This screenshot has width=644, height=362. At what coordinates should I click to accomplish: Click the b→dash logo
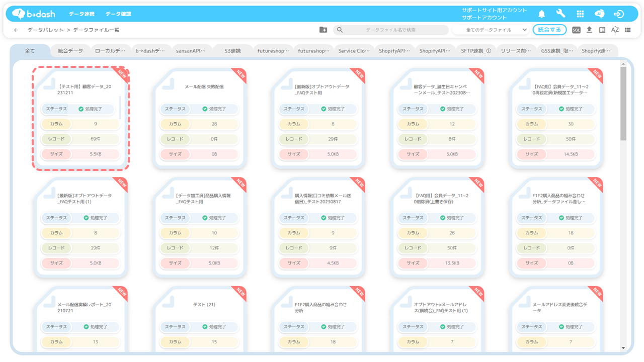[34, 14]
